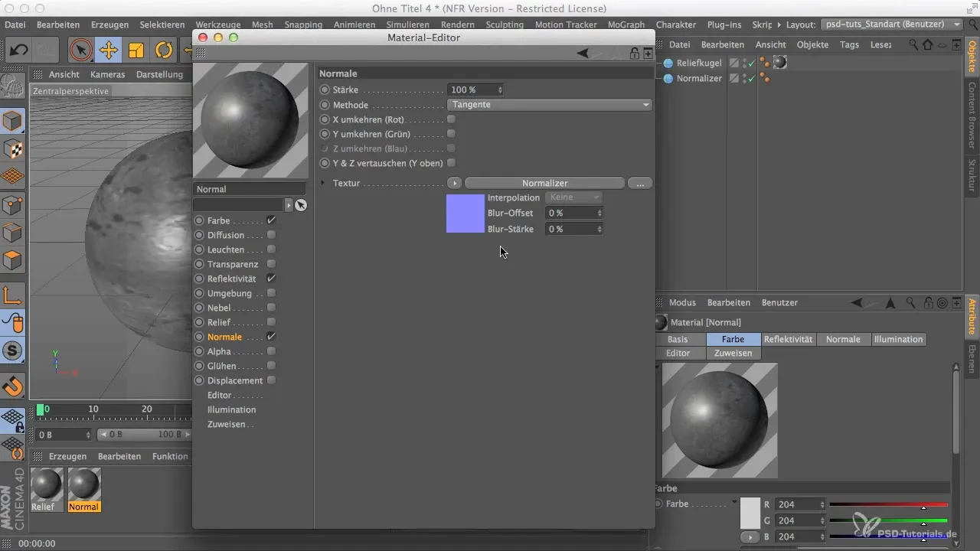Enable the Axis mode L icon
The height and width of the screenshot is (551, 980).
[x=13, y=295]
